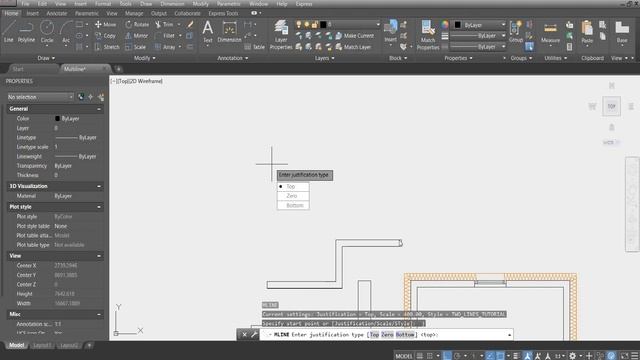Click the Mirror tool
The width and height of the screenshot is (640, 360).
[x=136, y=36]
